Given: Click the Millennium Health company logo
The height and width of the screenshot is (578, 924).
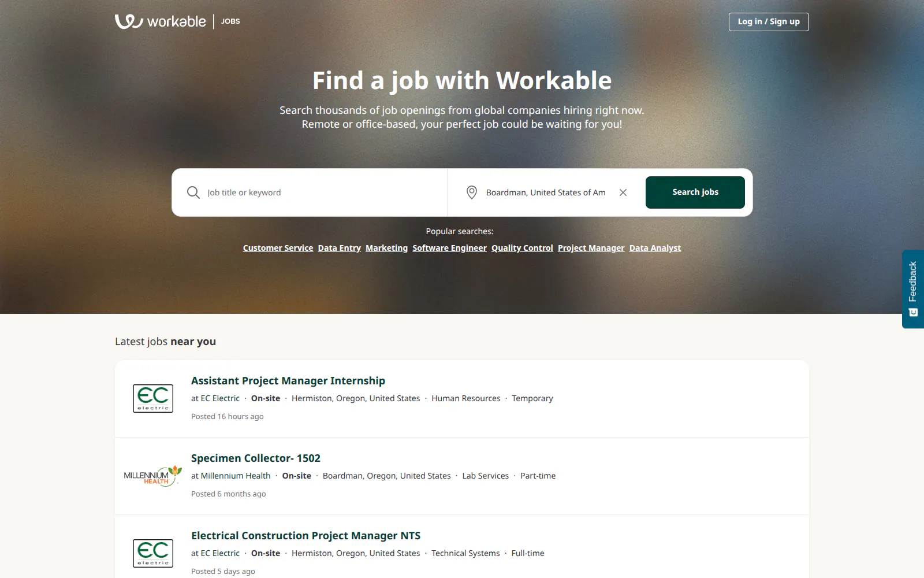Looking at the screenshot, I should 153,476.
